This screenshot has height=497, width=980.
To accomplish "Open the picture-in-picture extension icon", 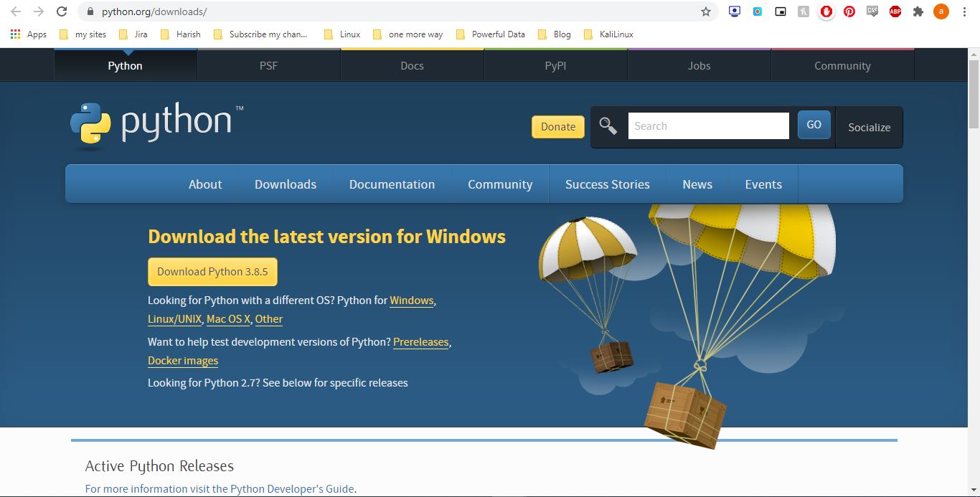I will (x=781, y=11).
